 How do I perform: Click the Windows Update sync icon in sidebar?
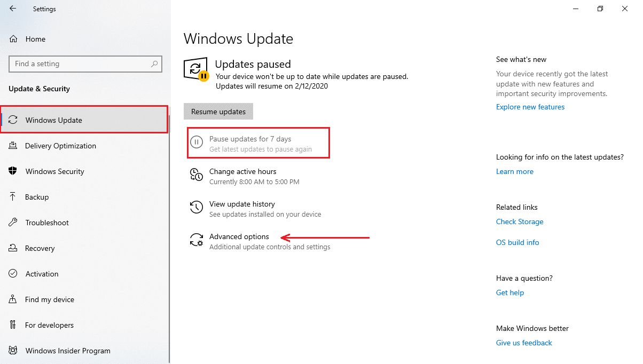[13, 120]
